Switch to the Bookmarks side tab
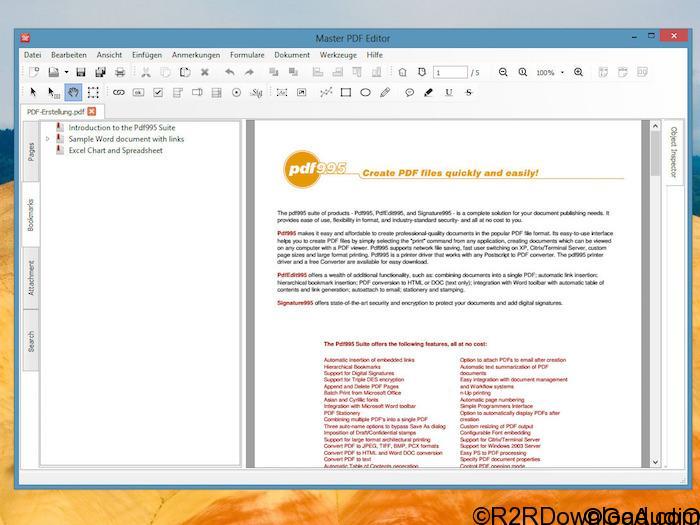The height and width of the screenshot is (525, 700). [31, 215]
